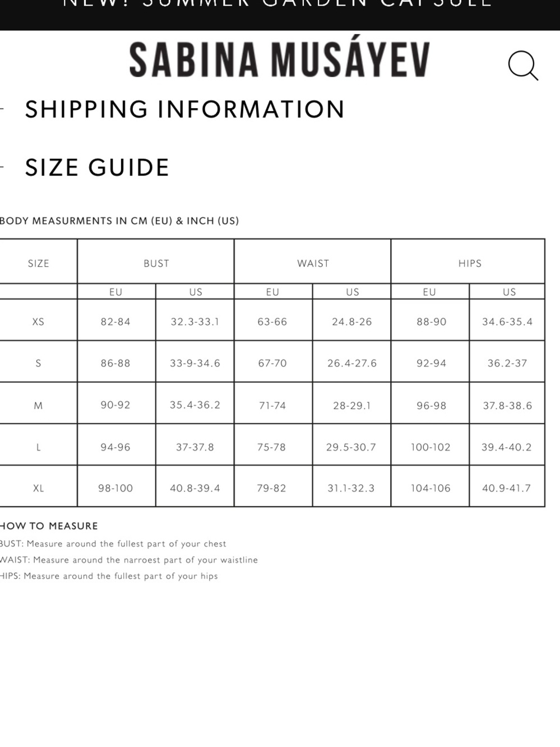Click the S waist US cell 26.4-27.6
Viewport: 560px width, 747px height.
click(x=352, y=363)
